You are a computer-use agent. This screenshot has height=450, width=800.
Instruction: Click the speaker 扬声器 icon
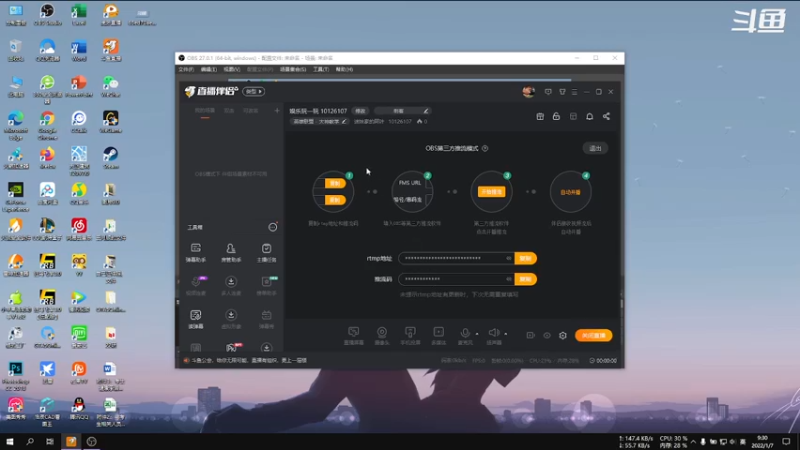coord(493,335)
